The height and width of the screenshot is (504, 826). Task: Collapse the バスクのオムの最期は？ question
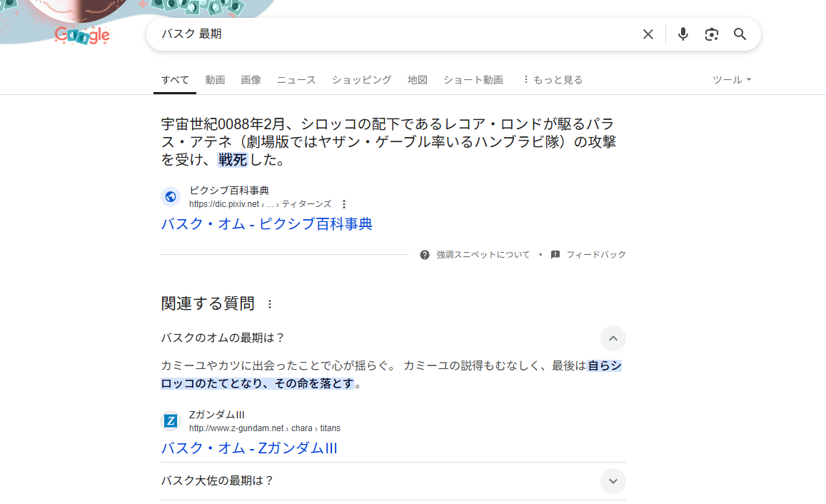click(613, 338)
